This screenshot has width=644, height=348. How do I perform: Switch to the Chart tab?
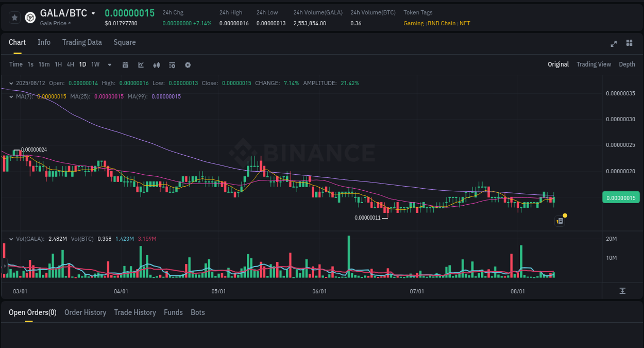click(x=17, y=42)
